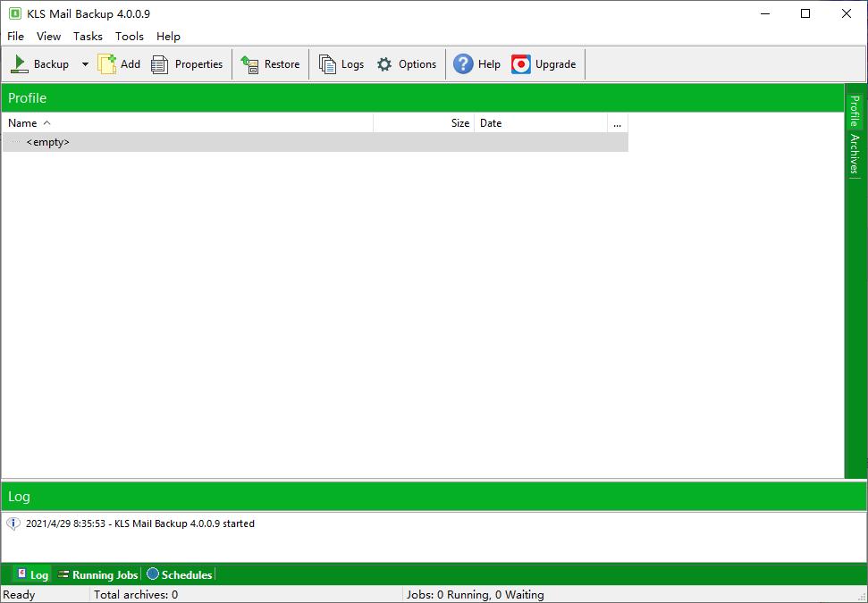Click the 'Jobs: 0 Running, 0 Waiting' status
Image resolution: width=868 pixels, height=603 pixels.
[475, 595]
